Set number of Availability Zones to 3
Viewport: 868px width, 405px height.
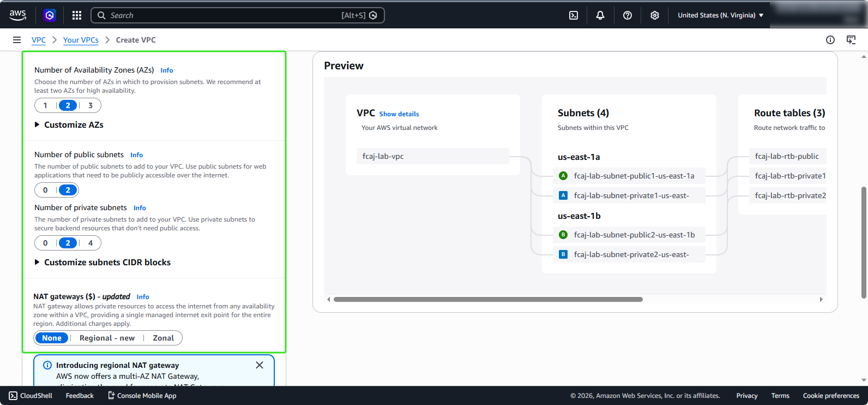tap(91, 105)
